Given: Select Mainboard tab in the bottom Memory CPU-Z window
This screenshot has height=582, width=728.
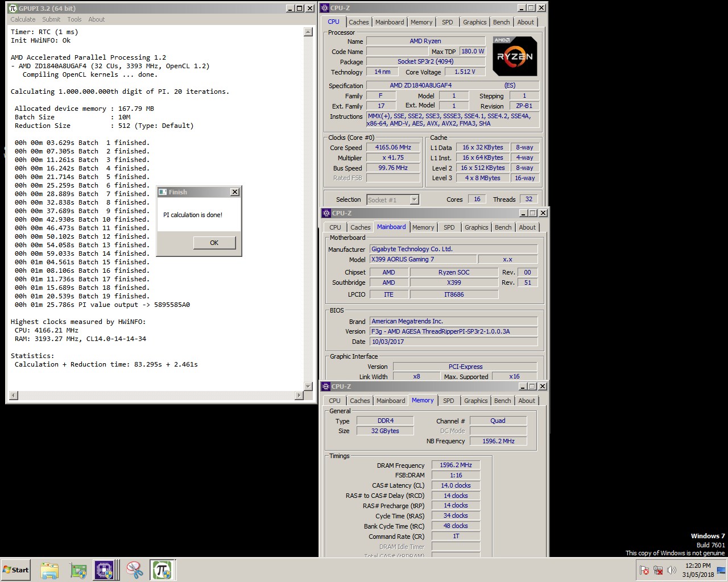Looking at the screenshot, I should click(391, 401).
